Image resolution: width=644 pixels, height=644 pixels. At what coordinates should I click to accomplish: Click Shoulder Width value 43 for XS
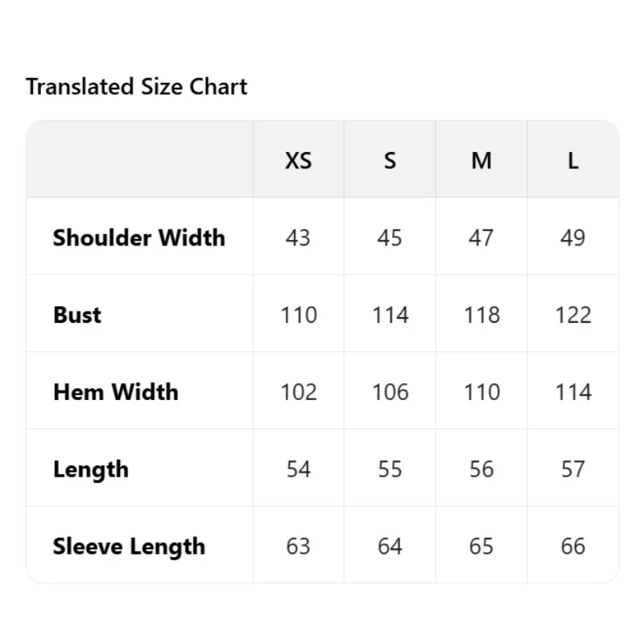(298, 237)
